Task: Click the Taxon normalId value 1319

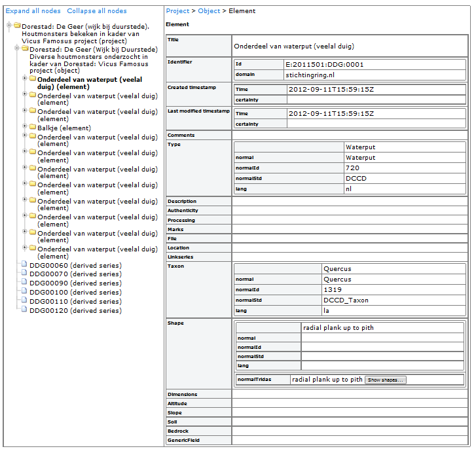Action: (x=333, y=290)
